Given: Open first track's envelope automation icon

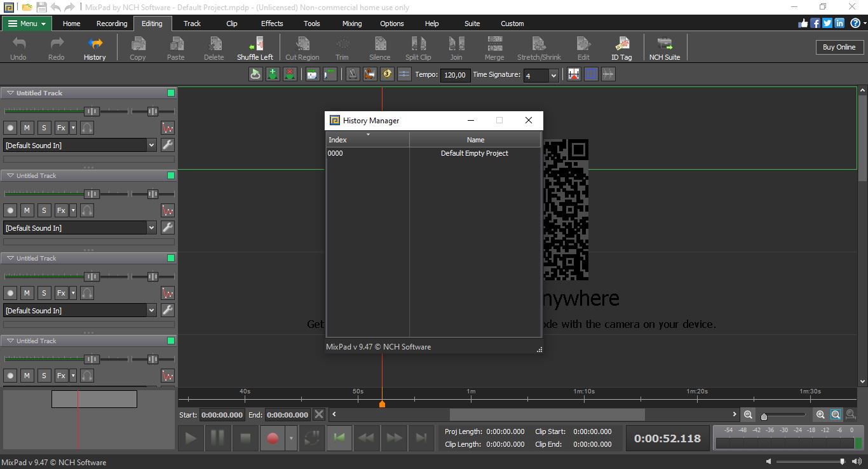Looking at the screenshot, I should click(x=168, y=128).
